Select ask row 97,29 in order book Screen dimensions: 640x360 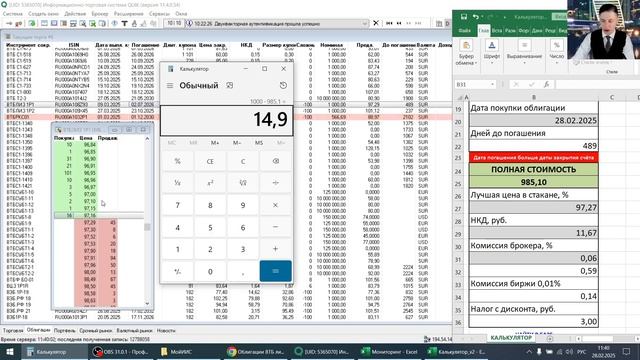coord(99,223)
